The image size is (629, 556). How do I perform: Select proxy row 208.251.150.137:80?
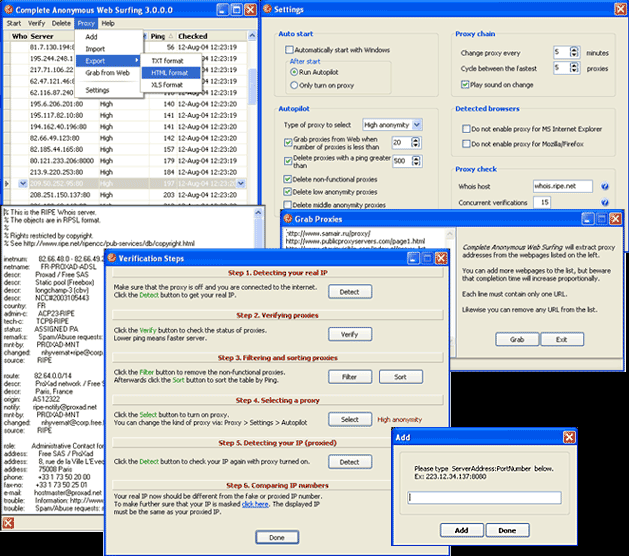click(128, 195)
